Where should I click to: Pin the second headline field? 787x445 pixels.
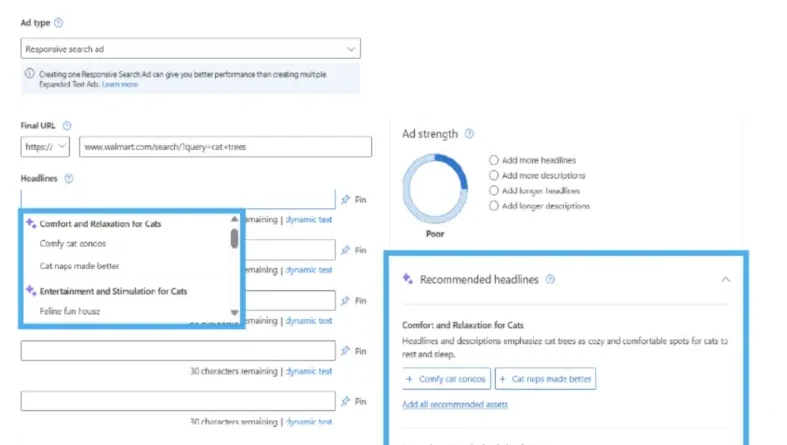tap(354, 250)
